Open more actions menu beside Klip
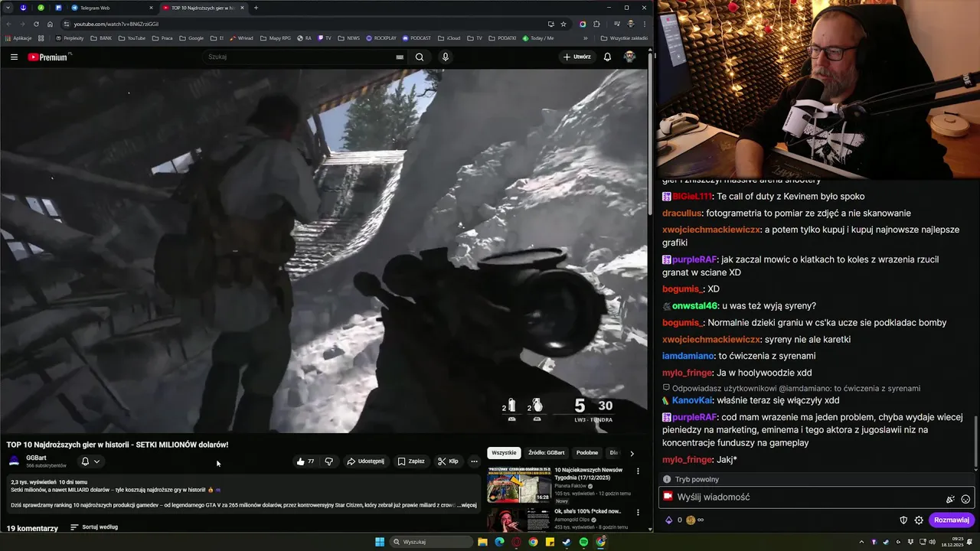980x551 pixels. tap(474, 461)
